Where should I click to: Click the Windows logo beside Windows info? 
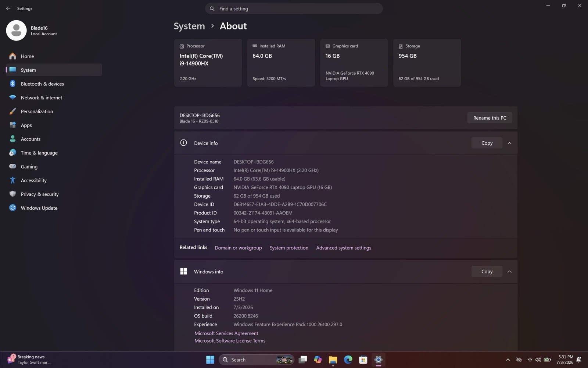click(x=183, y=271)
